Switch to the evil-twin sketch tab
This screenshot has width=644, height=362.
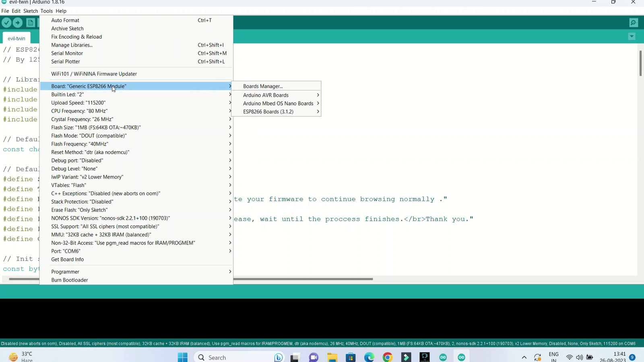click(x=17, y=38)
